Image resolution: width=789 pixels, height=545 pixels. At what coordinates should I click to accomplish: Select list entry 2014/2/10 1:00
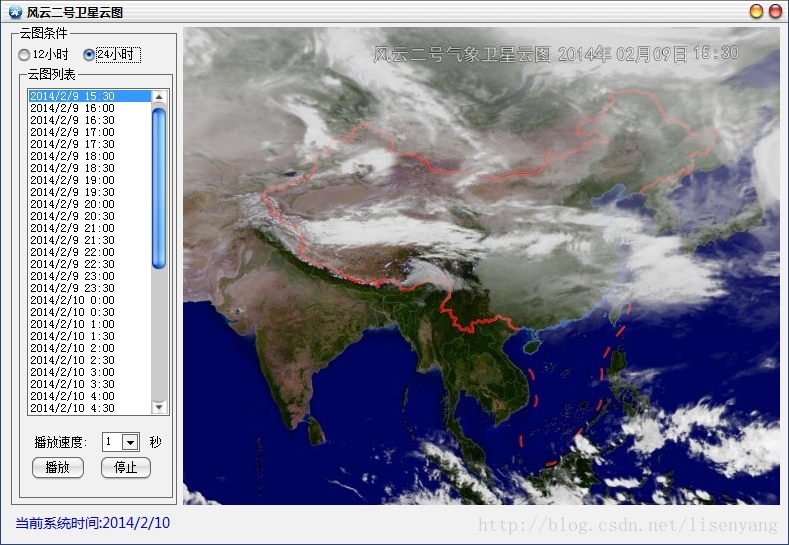click(x=90, y=324)
